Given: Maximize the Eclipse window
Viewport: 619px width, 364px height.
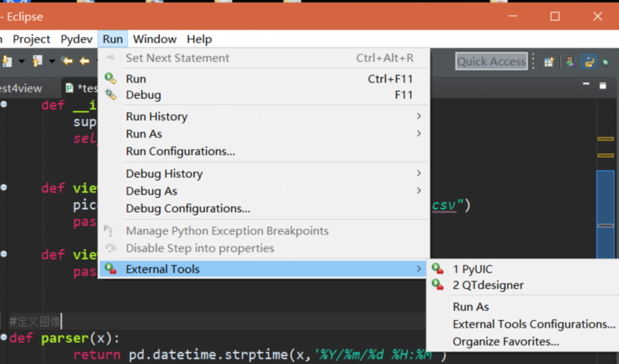Looking at the screenshot, I should tap(555, 16).
